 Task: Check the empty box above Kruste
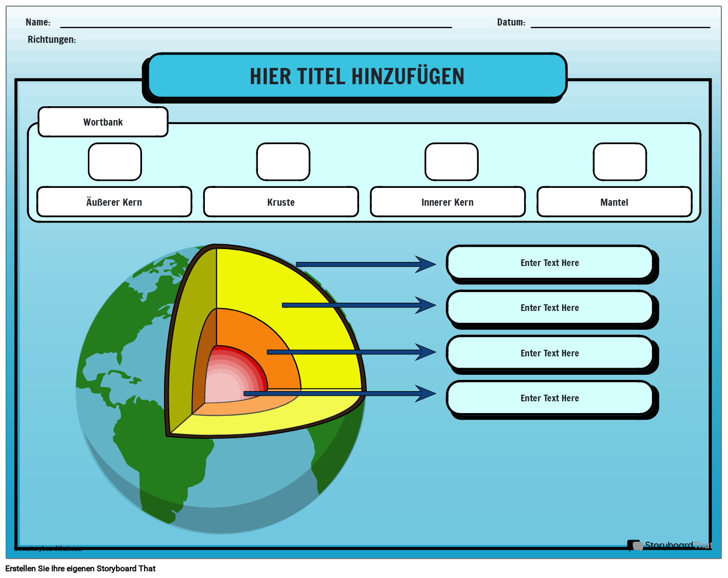point(283,162)
